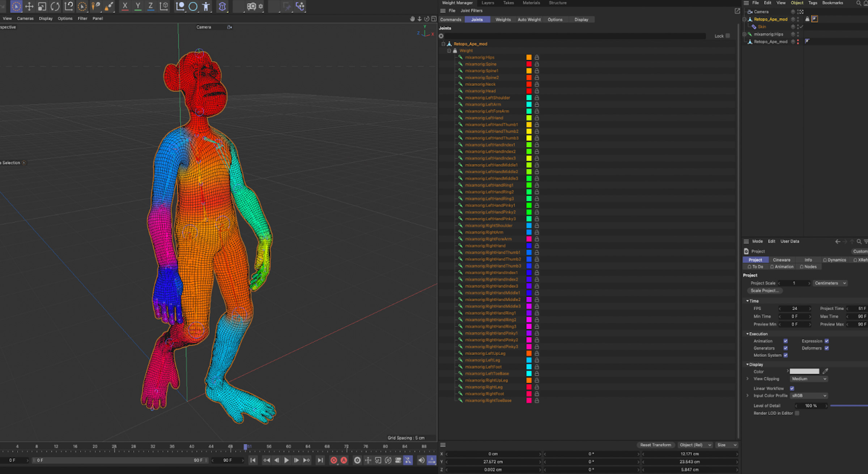Collapse the Retopo_Ape_mod joints tree
This screenshot has width=868, height=474.
click(x=443, y=44)
